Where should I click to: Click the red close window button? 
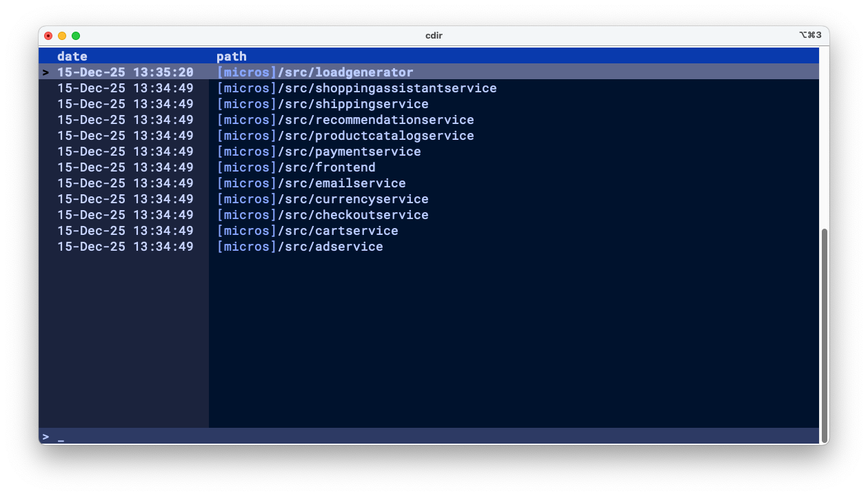point(48,36)
